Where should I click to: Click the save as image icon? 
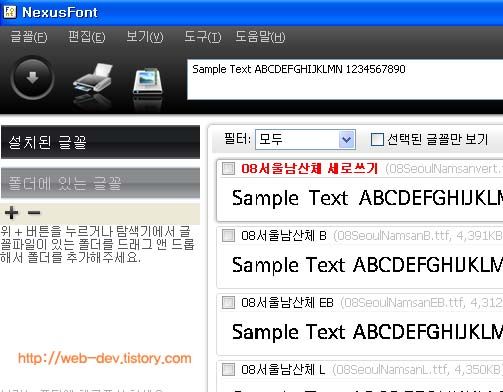pyautogui.click(x=148, y=81)
